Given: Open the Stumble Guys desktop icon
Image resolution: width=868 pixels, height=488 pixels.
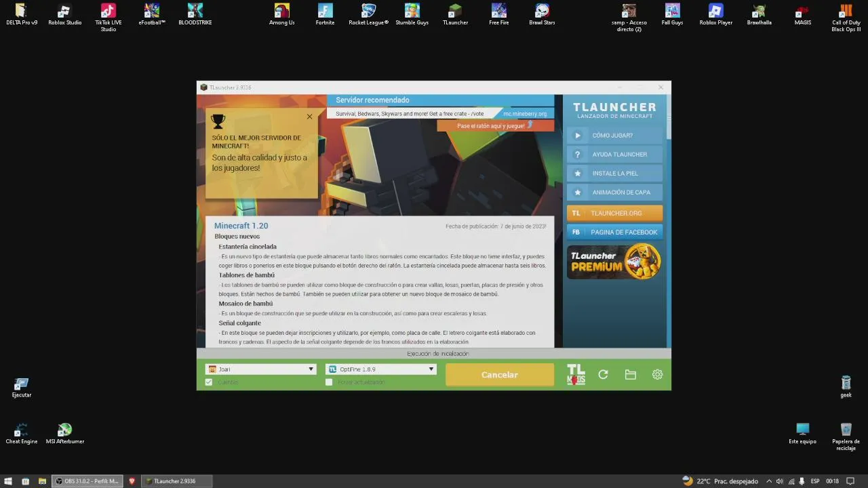Looking at the screenshot, I should coord(412,15).
